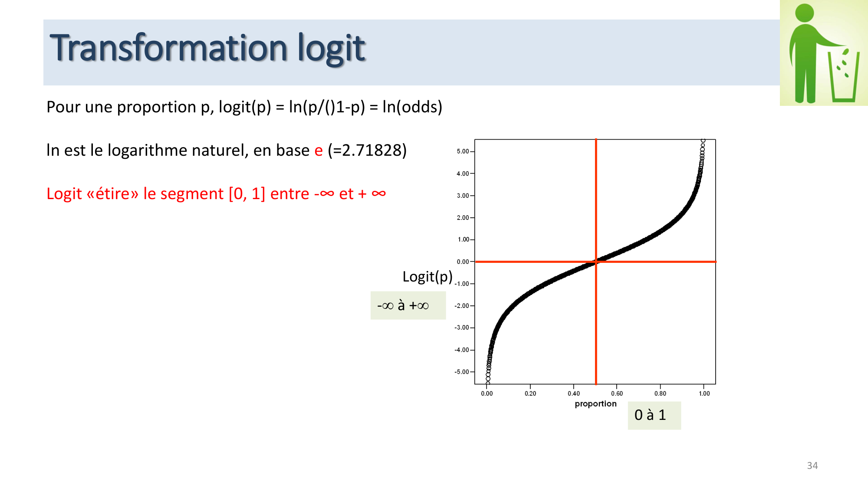Click the red vertical line in chart
This screenshot has width=868, height=488.
[596, 195]
